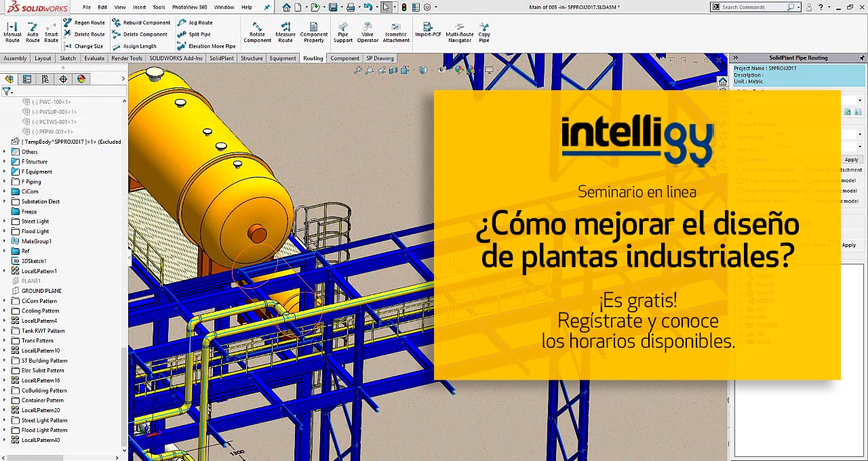Select the Manual Route tool

click(12, 32)
